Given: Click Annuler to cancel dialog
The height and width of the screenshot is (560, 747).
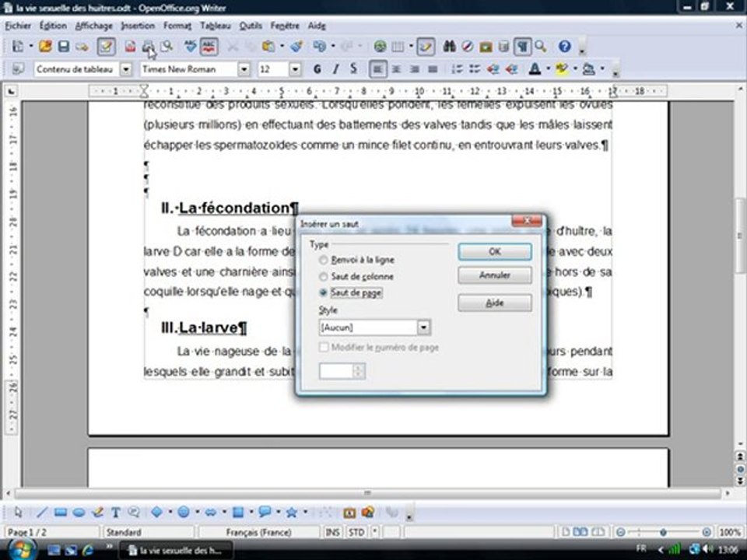Looking at the screenshot, I should coord(495,275).
